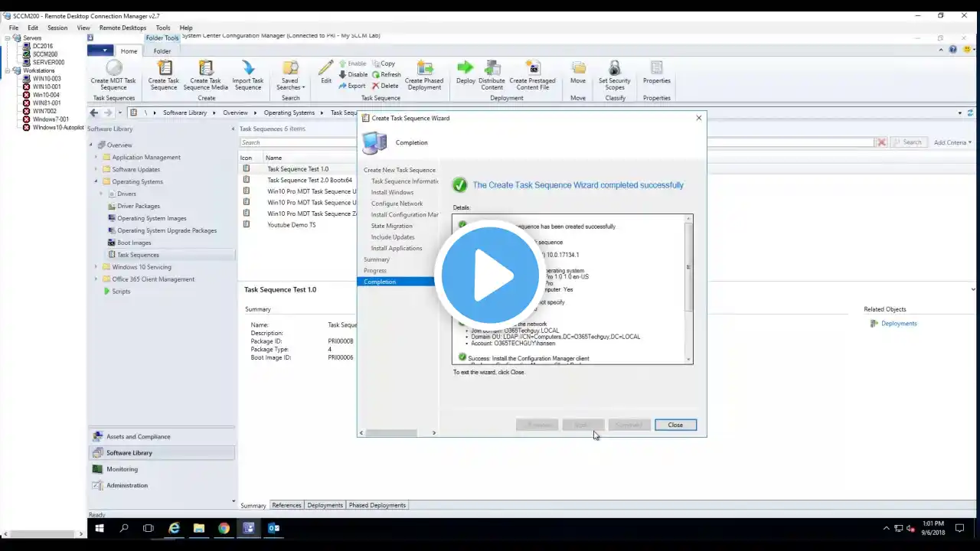Click Disable in the ribbon
Image resolution: width=980 pixels, height=551 pixels.
tap(353, 75)
